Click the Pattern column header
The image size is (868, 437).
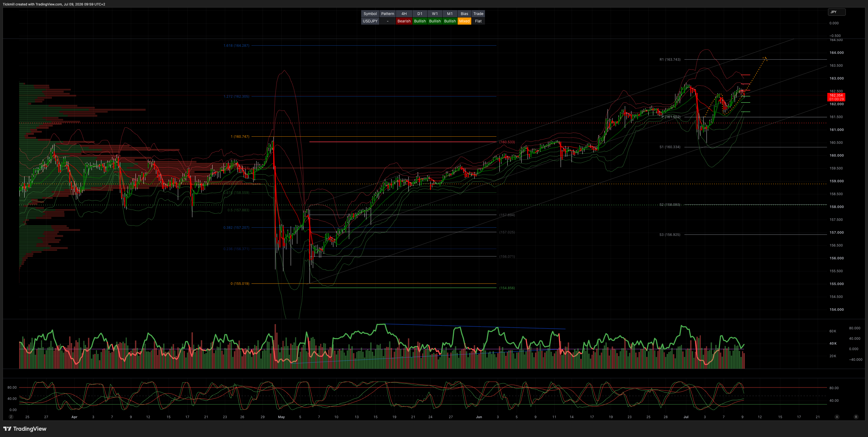pyautogui.click(x=387, y=14)
